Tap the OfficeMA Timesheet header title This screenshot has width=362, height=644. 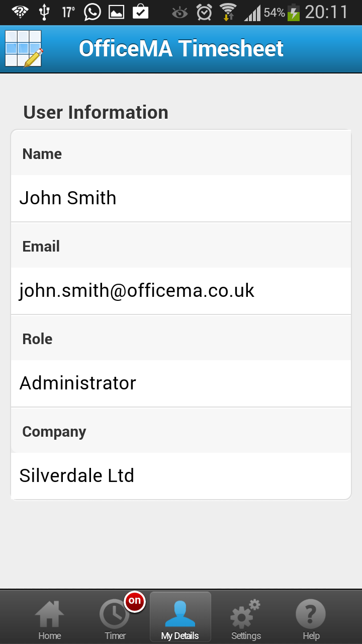point(181,49)
